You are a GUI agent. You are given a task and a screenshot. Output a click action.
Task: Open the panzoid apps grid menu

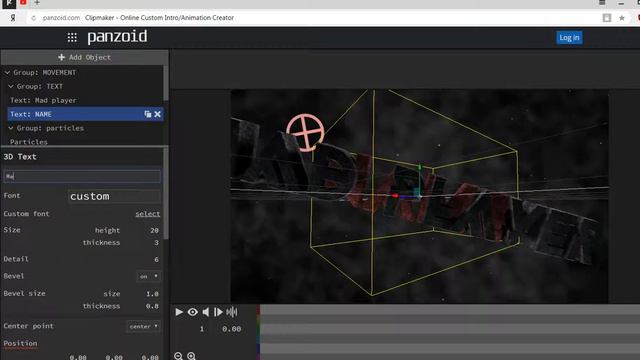(72, 38)
